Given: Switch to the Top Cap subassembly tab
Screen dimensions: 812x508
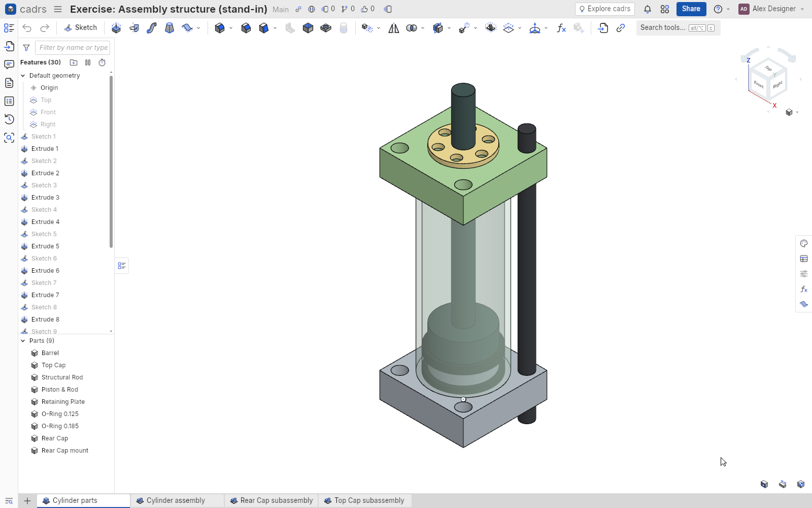Looking at the screenshot, I should click(365, 501).
